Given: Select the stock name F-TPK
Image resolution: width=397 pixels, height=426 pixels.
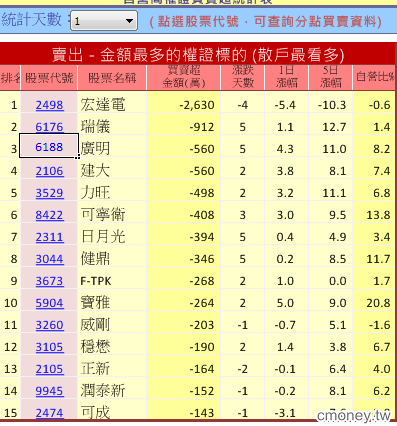Looking at the screenshot, I should click(96, 281).
